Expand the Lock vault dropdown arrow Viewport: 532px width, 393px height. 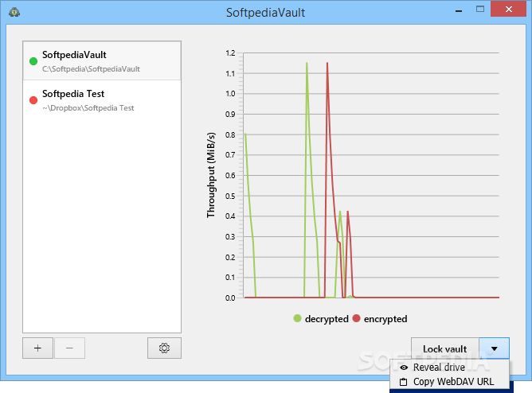[494, 348]
